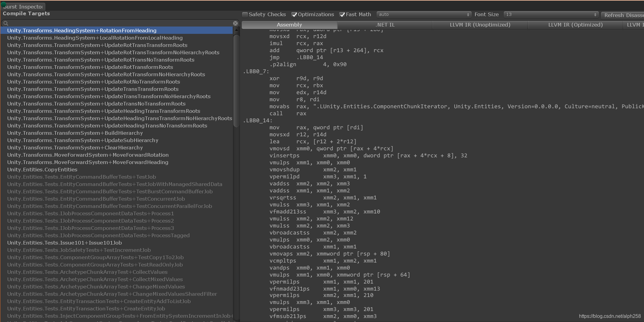
Task: Switch to the Assembly tab
Action: click(x=289, y=25)
